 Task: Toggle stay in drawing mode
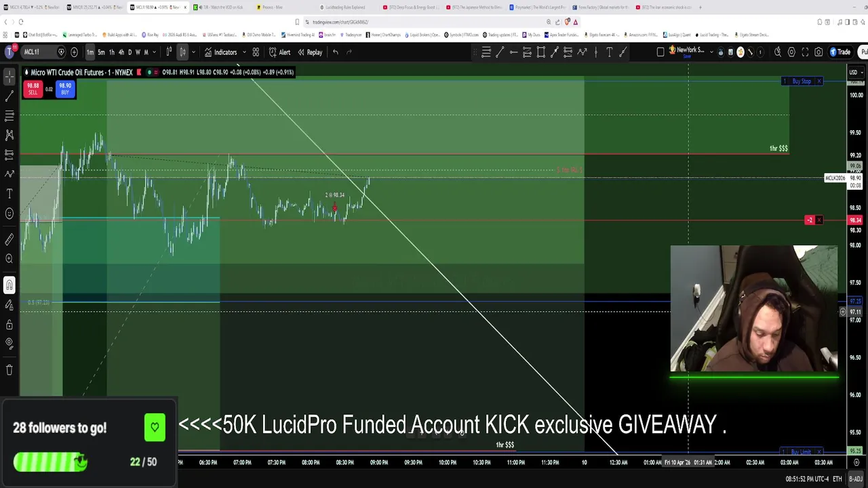coord(9,305)
